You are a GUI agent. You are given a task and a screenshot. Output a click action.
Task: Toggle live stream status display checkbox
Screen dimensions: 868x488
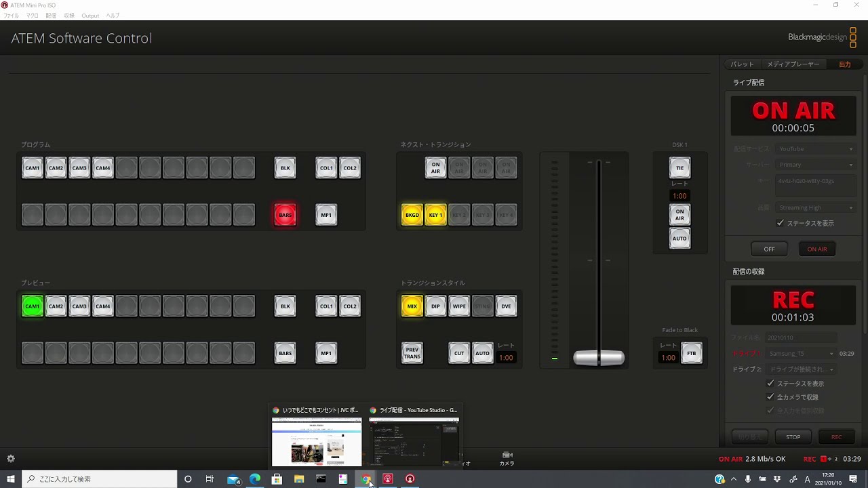click(x=780, y=223)
